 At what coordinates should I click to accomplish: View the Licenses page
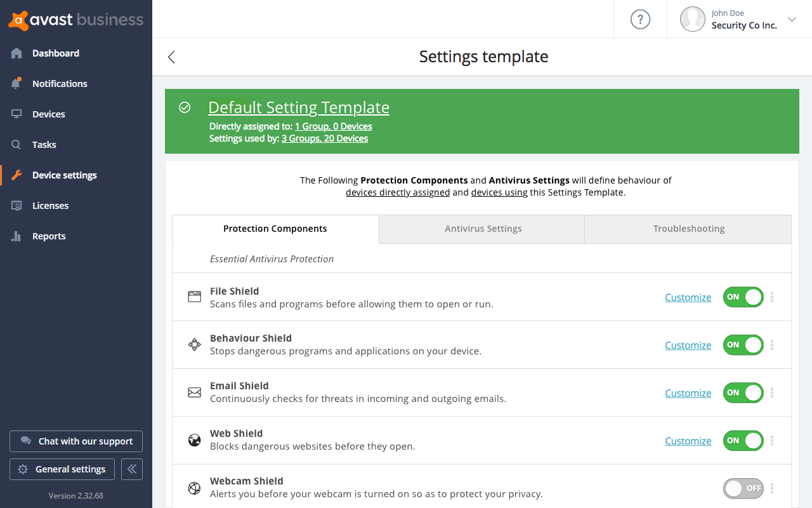[50, 205]
